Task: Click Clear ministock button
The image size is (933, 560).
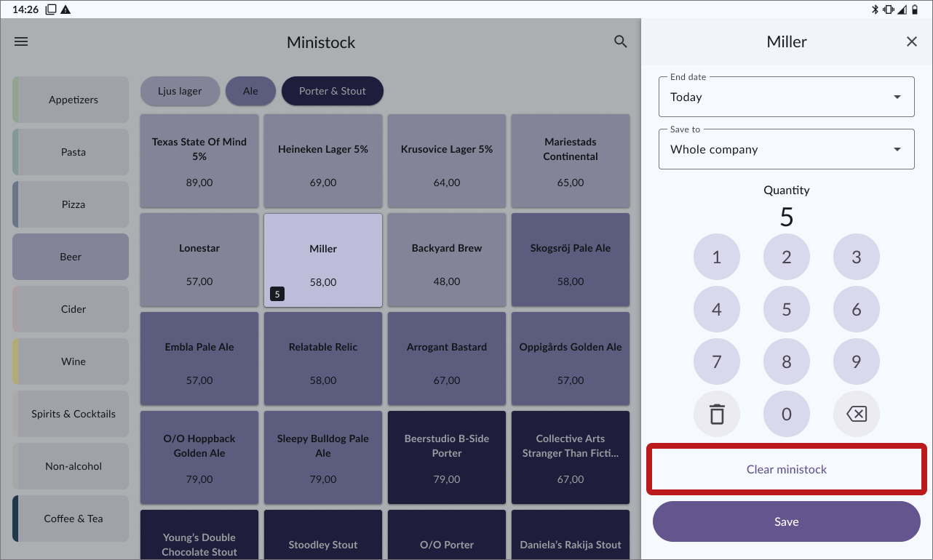Action: click(x=787, y=469)
